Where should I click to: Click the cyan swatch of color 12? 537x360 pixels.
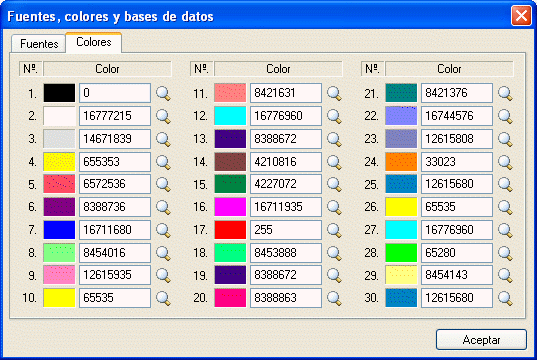pos(230,116)
